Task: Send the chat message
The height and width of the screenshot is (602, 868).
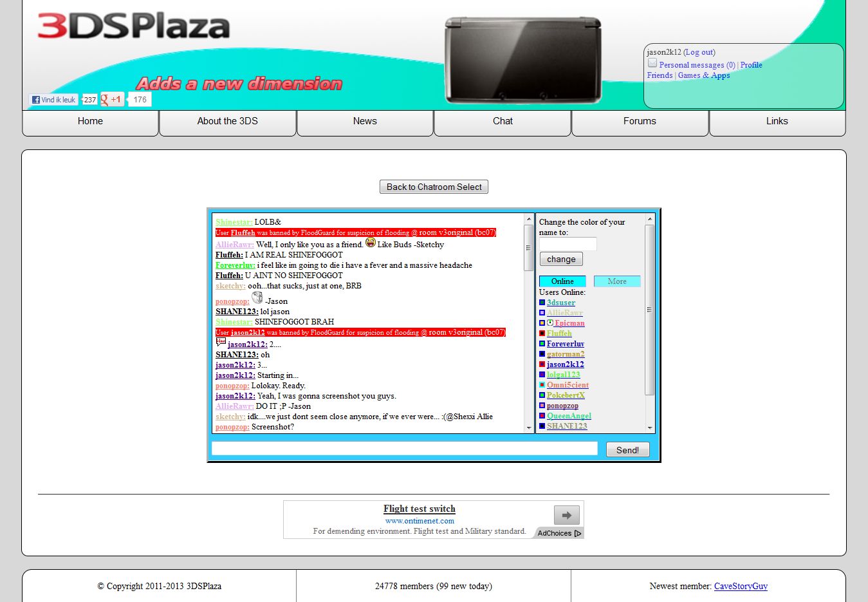Action: [627, 450]
